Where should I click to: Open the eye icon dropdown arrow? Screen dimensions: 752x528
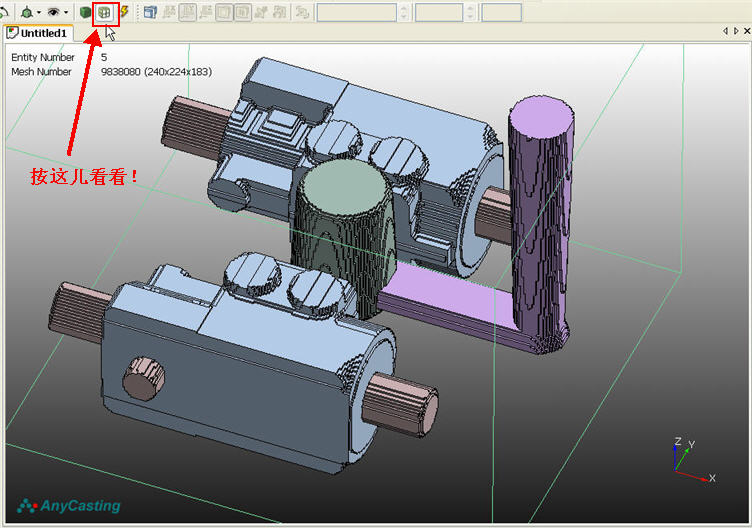(66, 12)
